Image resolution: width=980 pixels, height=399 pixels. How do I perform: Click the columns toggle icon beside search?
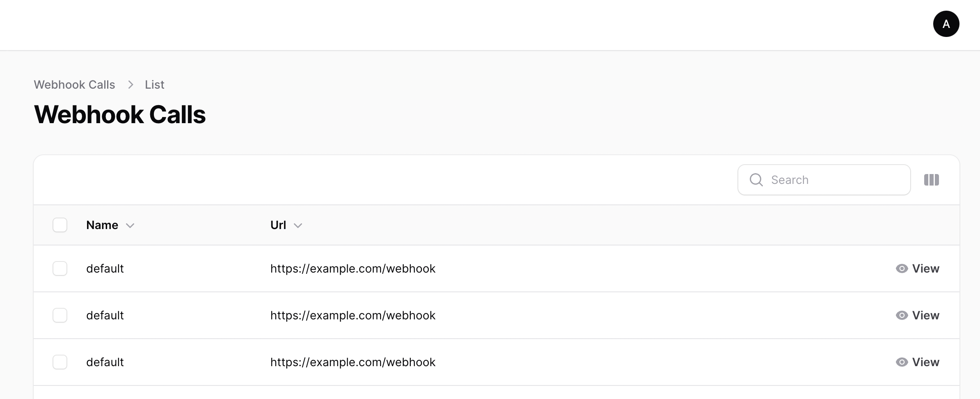point(932,180)
